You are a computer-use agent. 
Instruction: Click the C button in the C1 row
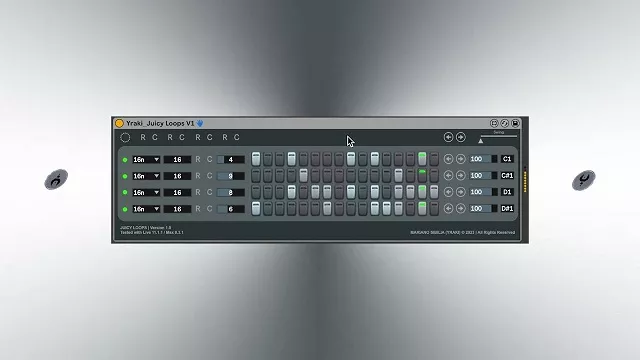209,159
